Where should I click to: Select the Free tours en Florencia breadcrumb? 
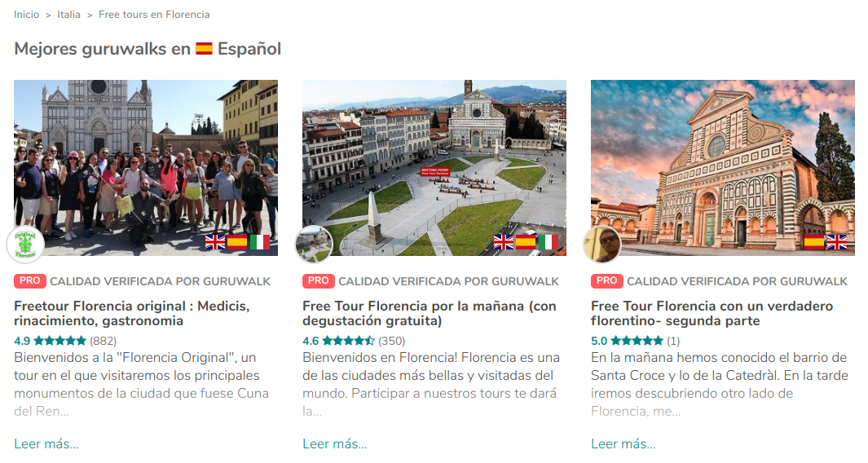[x=154, y=15]
